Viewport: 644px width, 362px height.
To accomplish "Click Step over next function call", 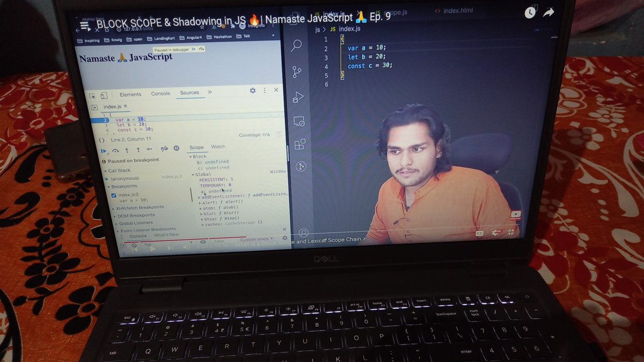I will coord(115,150).
